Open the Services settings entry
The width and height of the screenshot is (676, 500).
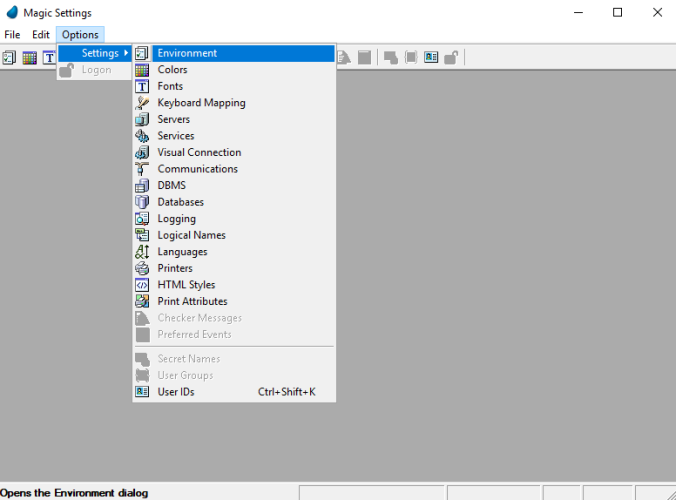[x=234, y=136]
